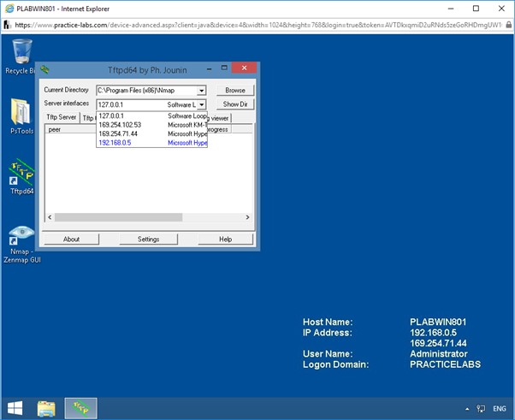Collapse the Server interfaces dropdown arrow
The image size is (515, 420).
201,104
